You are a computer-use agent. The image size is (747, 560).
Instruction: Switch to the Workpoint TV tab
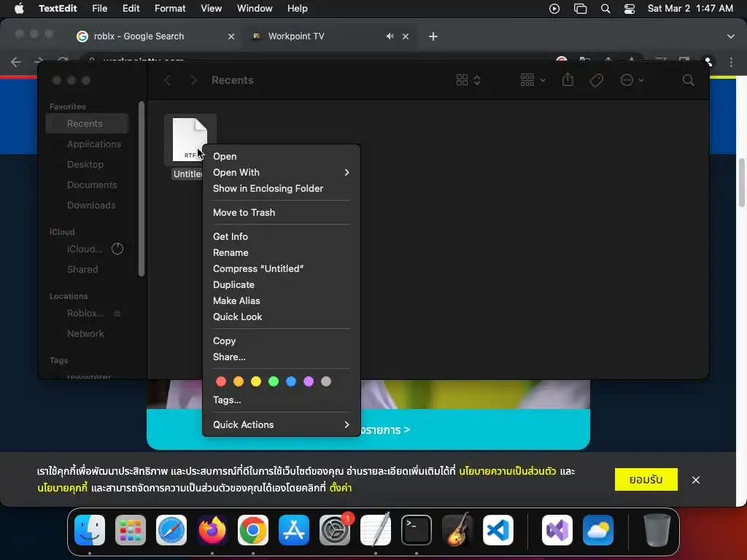(x=329, y=36)
